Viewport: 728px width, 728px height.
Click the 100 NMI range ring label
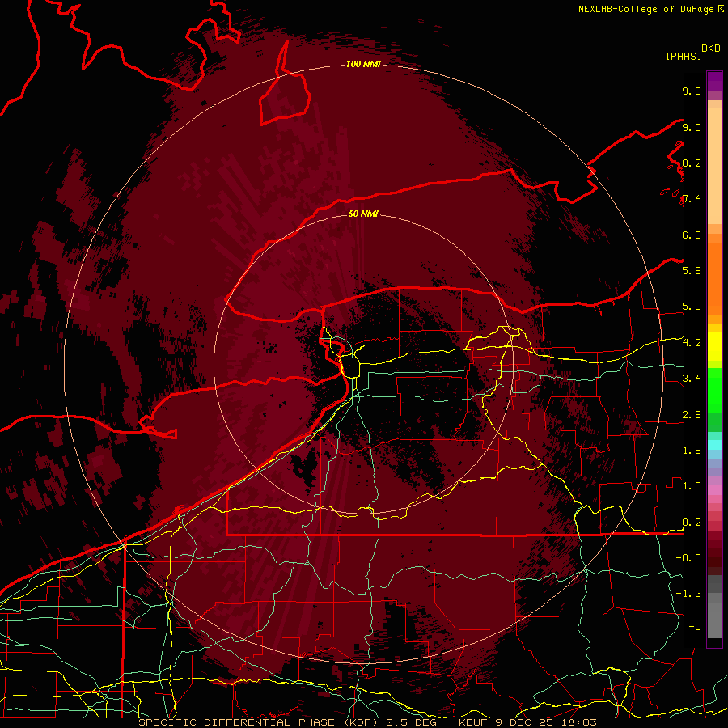click(363, 64)
